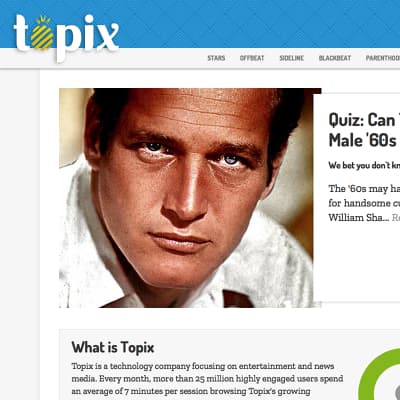Click the "What is Topix" heading

pos(113,348)
